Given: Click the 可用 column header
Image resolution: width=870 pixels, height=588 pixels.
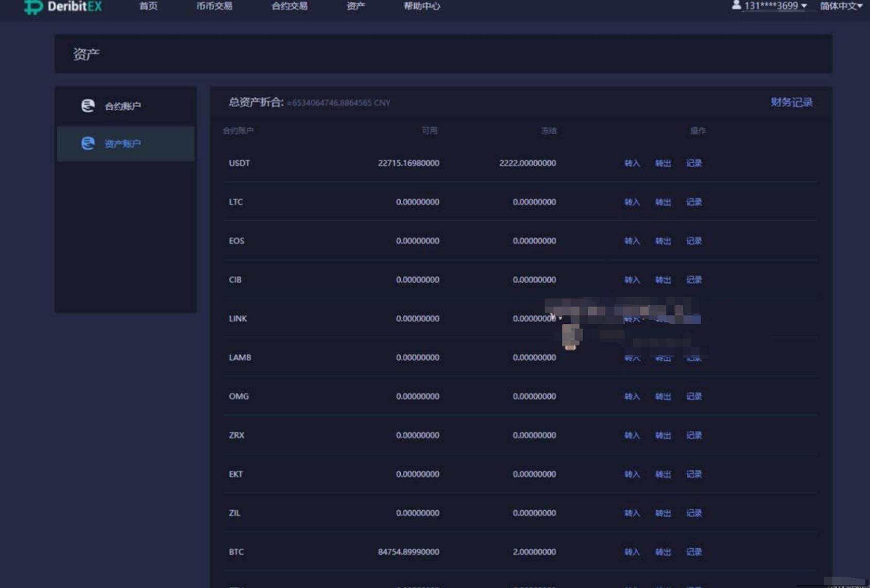Looking at the screenshot, I should 429,131.
